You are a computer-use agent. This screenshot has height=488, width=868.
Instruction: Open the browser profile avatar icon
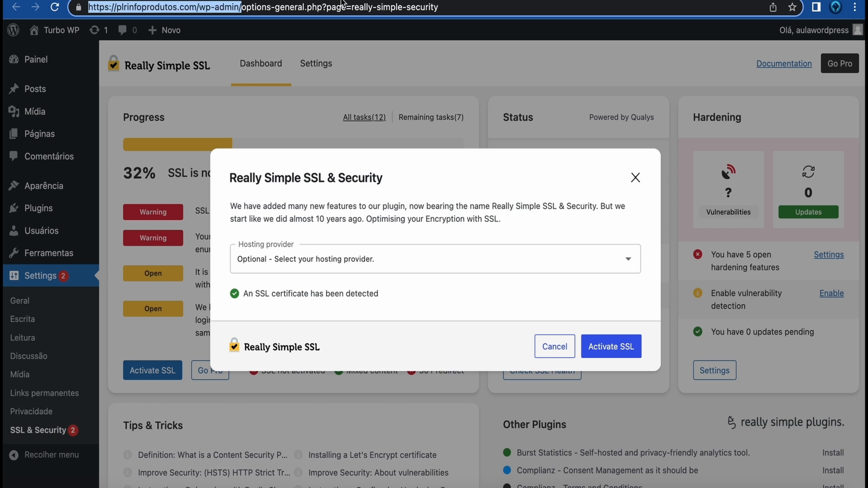(835, 7)
